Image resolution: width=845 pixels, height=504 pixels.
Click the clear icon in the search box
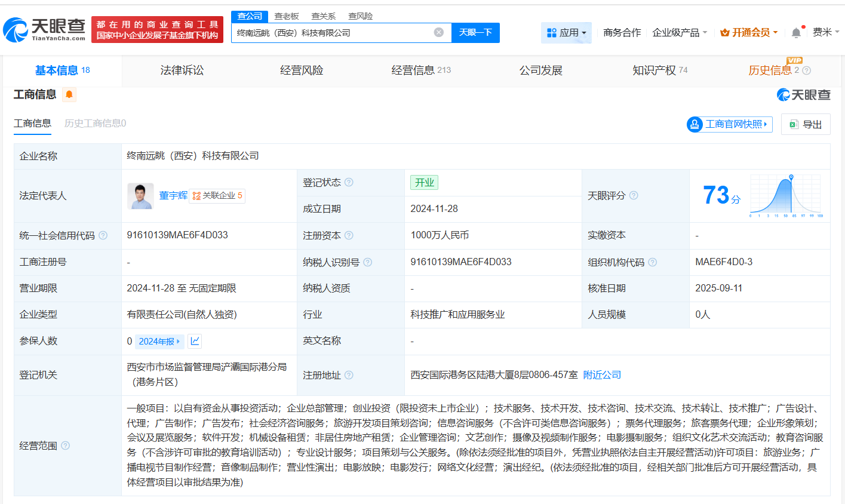tap(439, 33)
